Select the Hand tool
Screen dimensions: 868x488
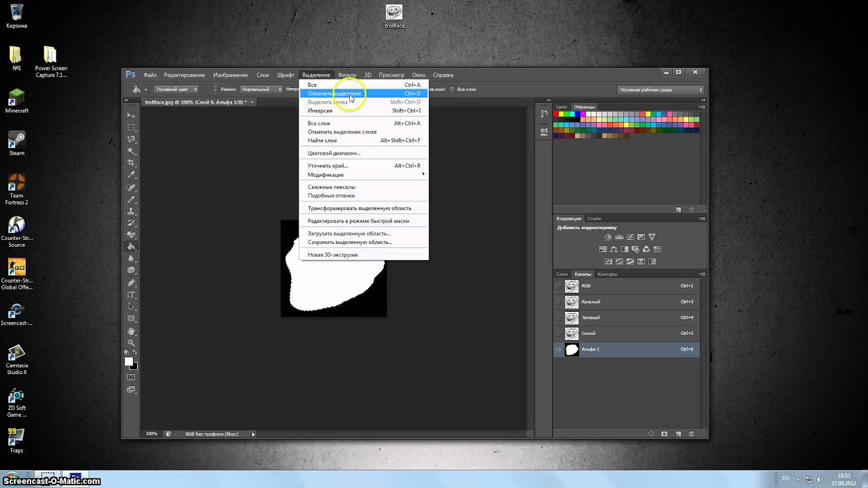pos(131,331)
